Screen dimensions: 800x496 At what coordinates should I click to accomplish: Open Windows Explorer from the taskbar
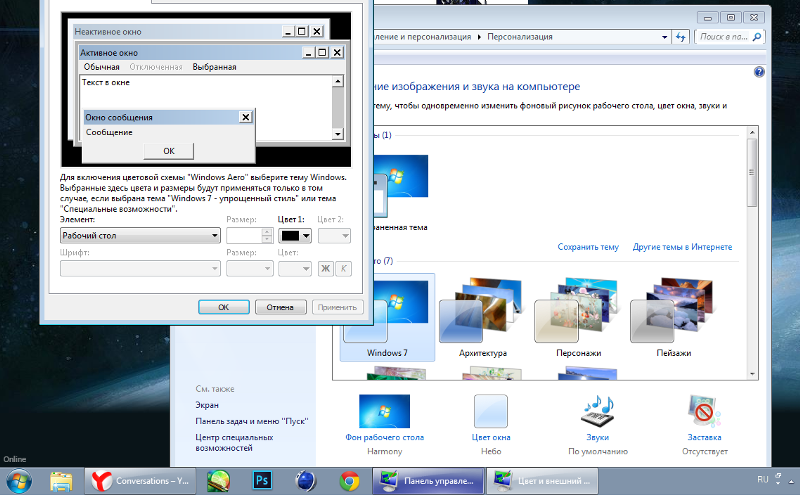tap(61, 481)
